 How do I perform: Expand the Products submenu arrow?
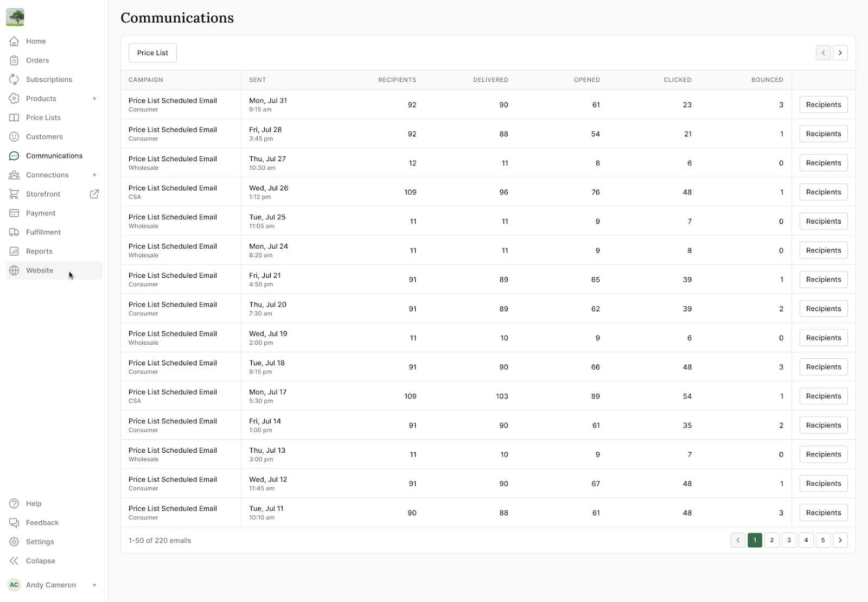tap(94, 98)
